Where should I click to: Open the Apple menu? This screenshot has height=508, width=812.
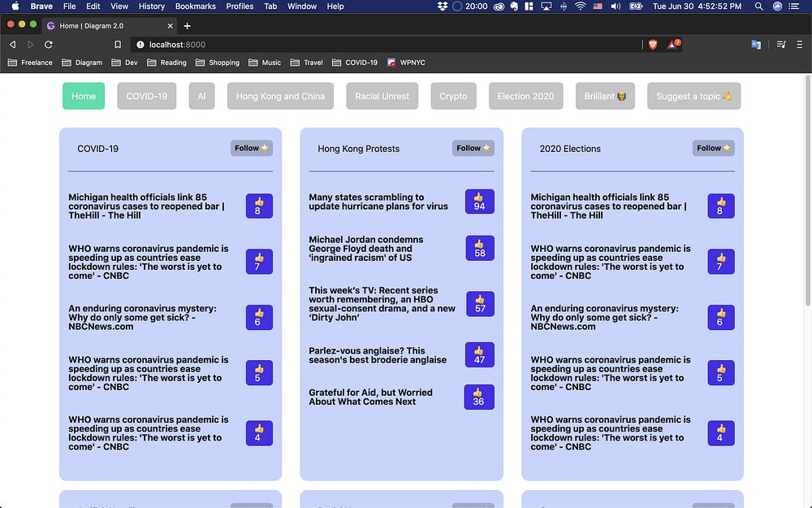15,7
